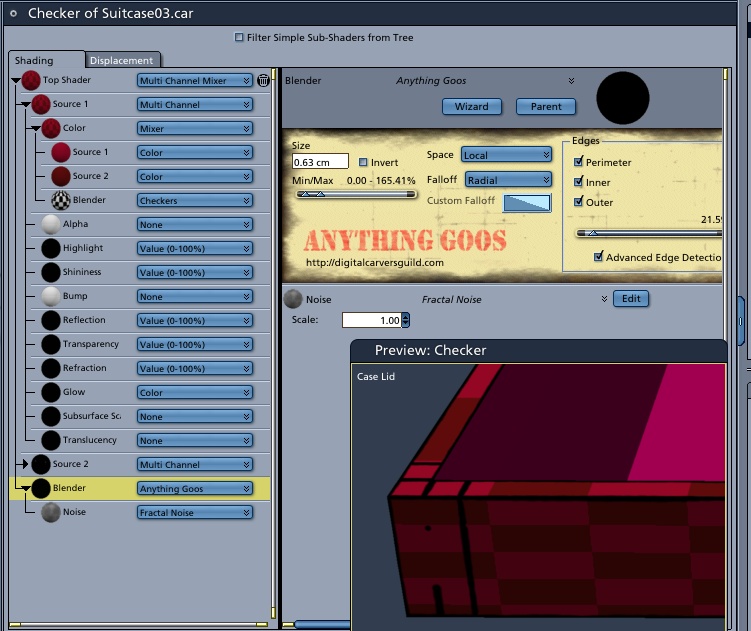Open the Space Local dropdown
This screenshot has width=751, height=631.
tap(506, 155)
